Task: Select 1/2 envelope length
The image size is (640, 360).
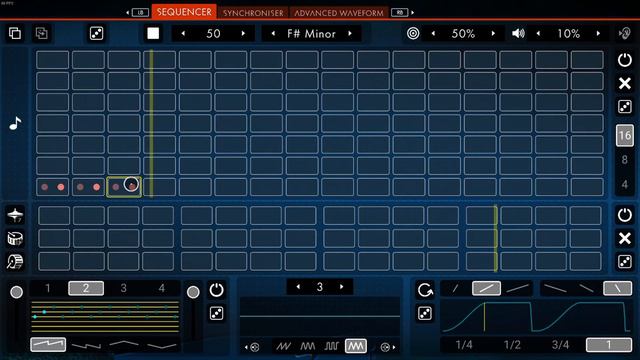Action: [512, 345]
